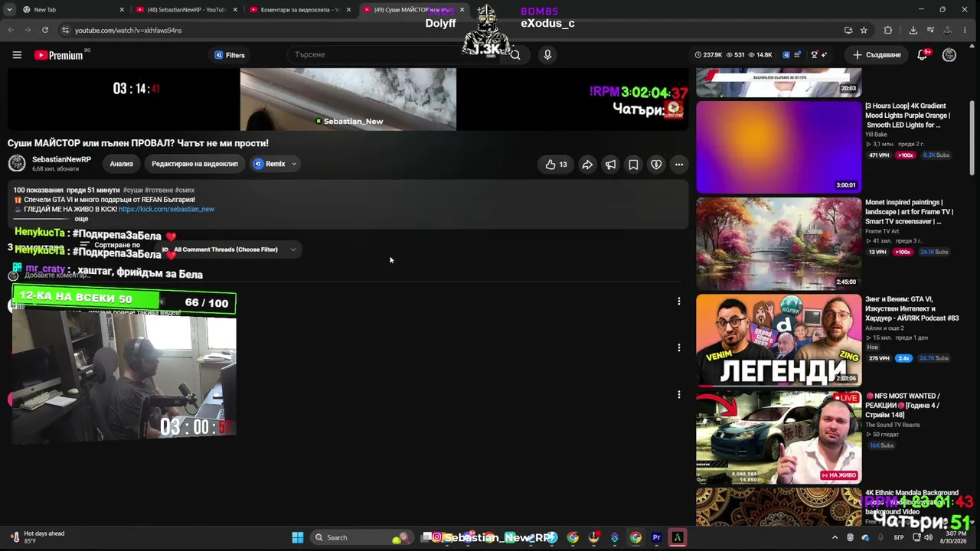This screenshot has height=551, width=980.
Task: Show hidden system tray icons
Action: [x=835, y=537]
